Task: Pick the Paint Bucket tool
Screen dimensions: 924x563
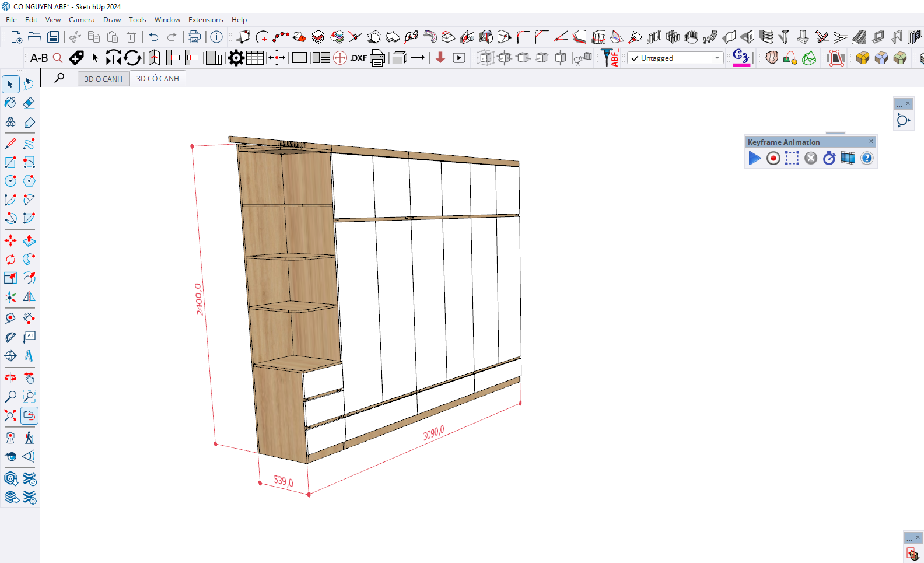Action: 10,103
